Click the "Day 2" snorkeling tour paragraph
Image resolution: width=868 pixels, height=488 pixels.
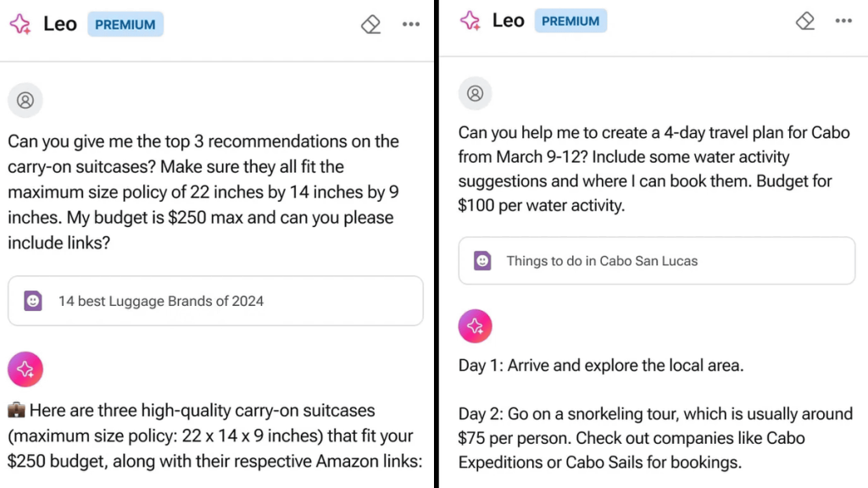(655, 438)
